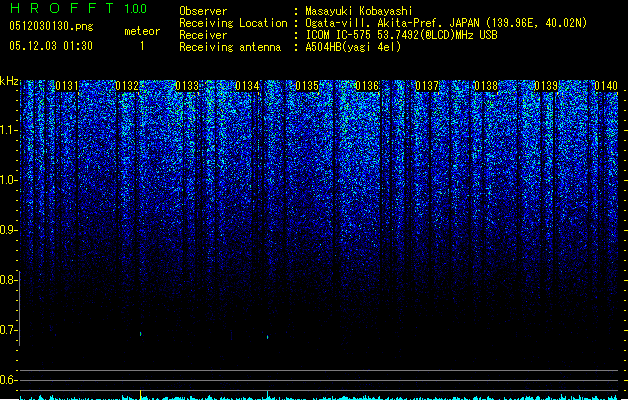Click the 0140 time marker
Screen dimensions: 629x400
click(x=606, y=86)
